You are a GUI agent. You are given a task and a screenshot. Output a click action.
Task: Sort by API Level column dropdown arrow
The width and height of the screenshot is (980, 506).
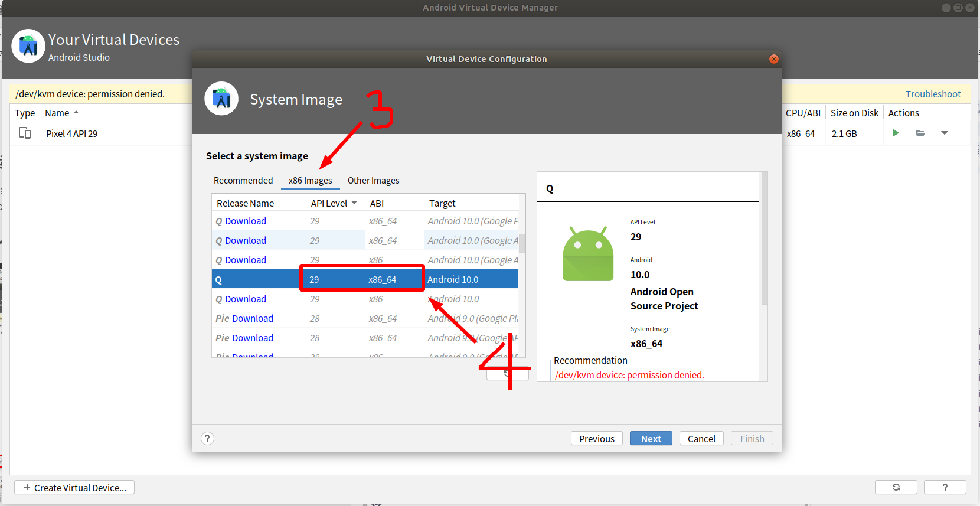point(354,203)
